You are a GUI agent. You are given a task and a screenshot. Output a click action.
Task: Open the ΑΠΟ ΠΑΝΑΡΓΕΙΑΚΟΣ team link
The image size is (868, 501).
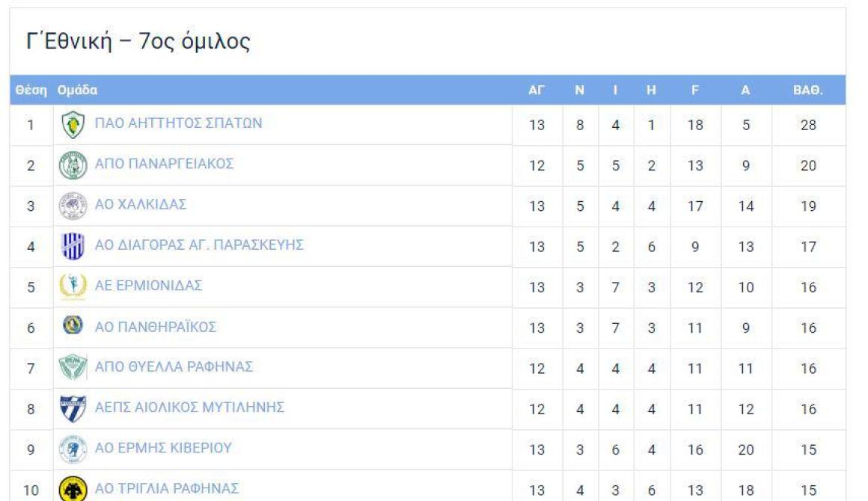tap(164, 164)
